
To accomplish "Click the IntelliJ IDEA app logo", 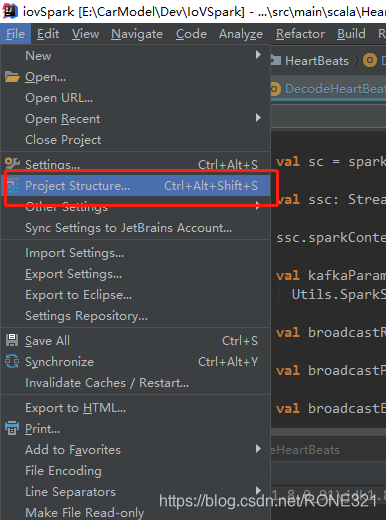I will [x=10, y=11].
